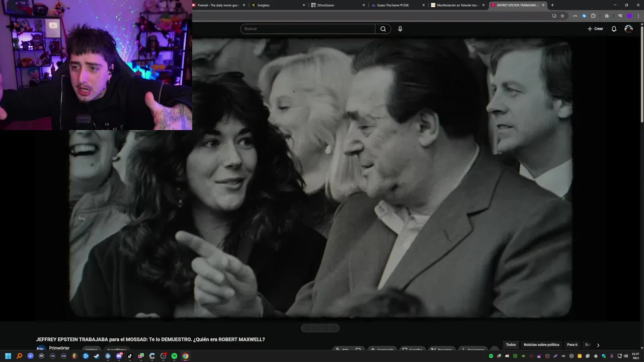This screenshot has height=362, width=644.
Task: Open the Windows Start menu
Action: click(x=8, y=356)
